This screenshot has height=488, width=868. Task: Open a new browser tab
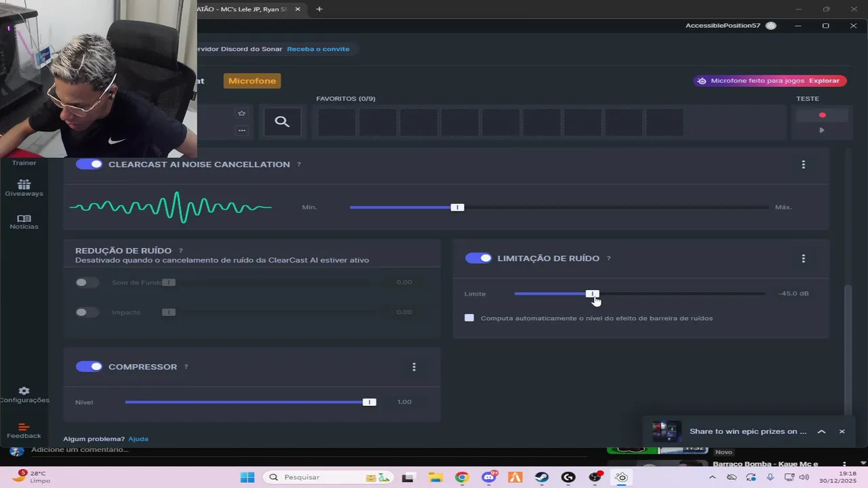tap(319, 9)
